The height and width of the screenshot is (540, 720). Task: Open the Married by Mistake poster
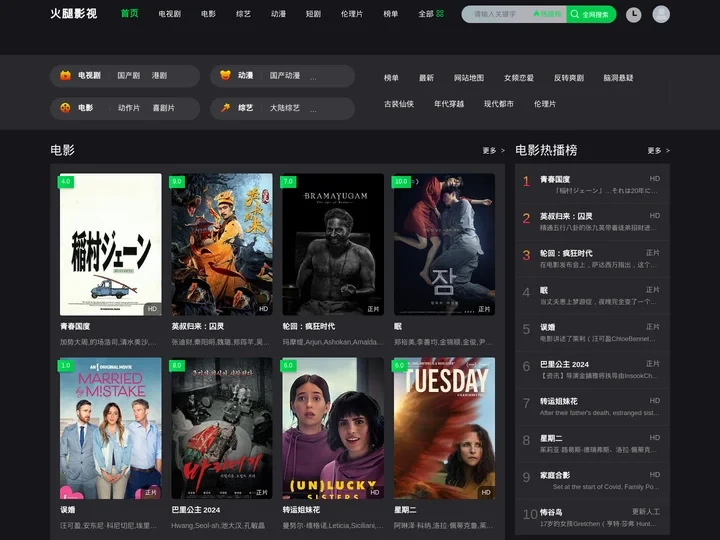[111, 428]
